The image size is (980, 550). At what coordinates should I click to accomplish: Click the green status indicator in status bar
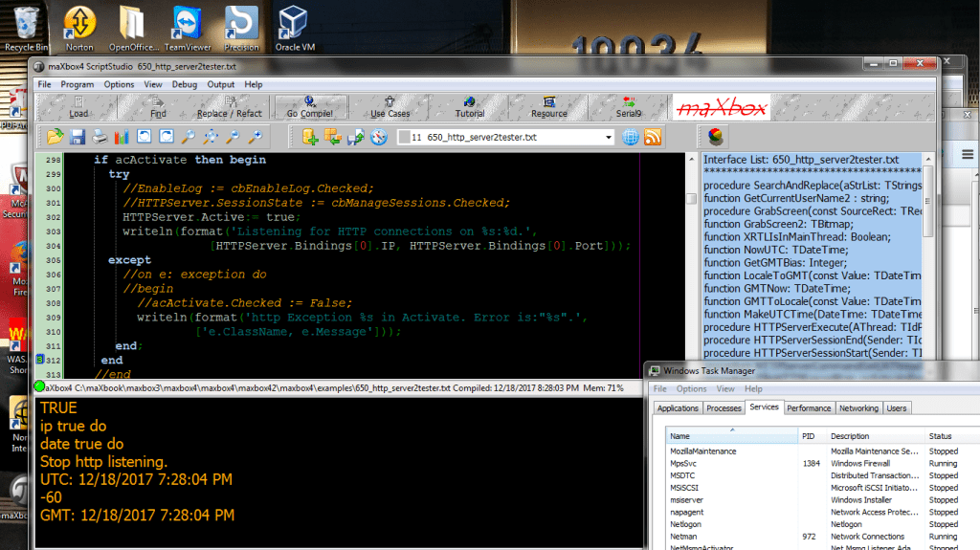(39, 387)
